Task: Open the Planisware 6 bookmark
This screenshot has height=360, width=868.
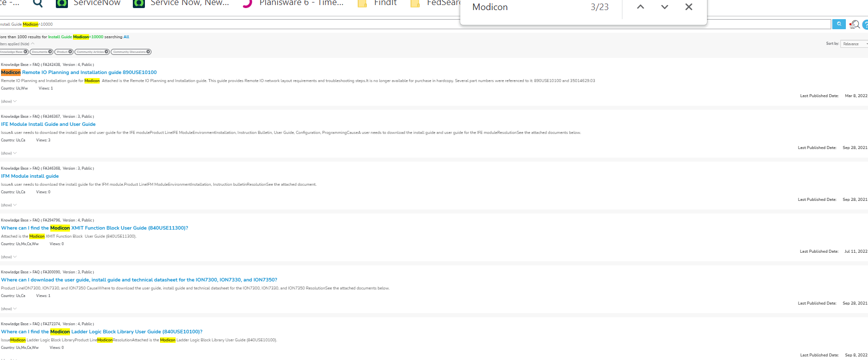Action: pos(293,3)
